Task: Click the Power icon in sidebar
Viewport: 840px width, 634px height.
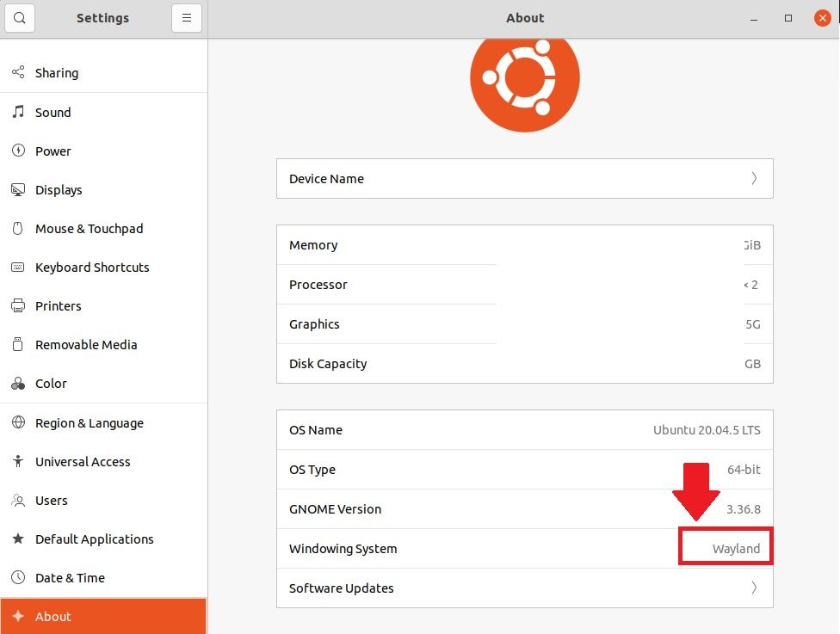Action: [18, 151]
